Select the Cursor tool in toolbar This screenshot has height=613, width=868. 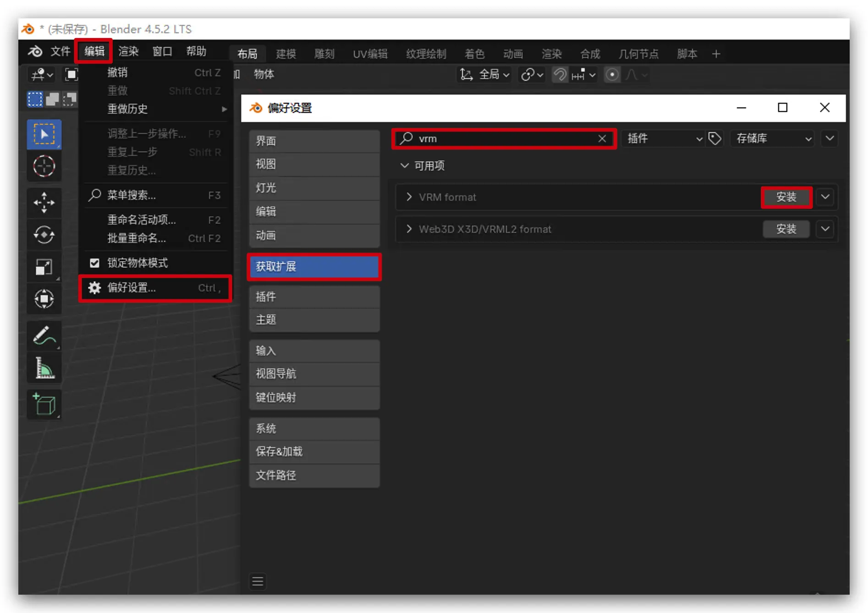point(44,166)
